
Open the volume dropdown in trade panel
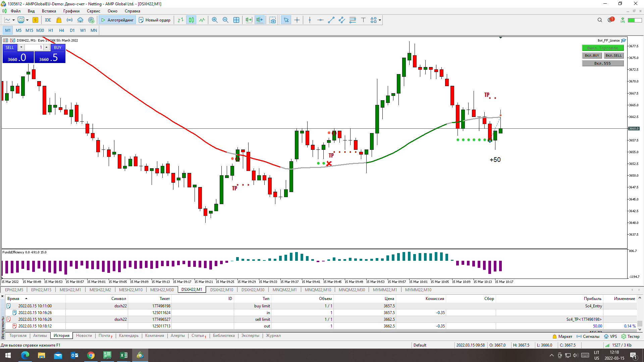(x=21, y=47)
